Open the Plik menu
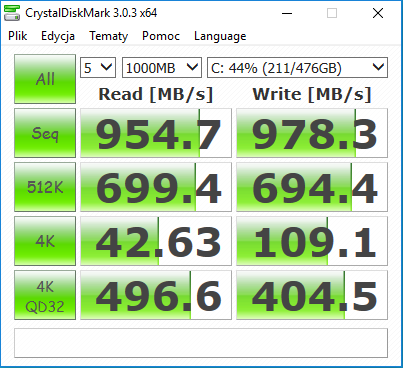Screen dimensions: 403x368 18,36
